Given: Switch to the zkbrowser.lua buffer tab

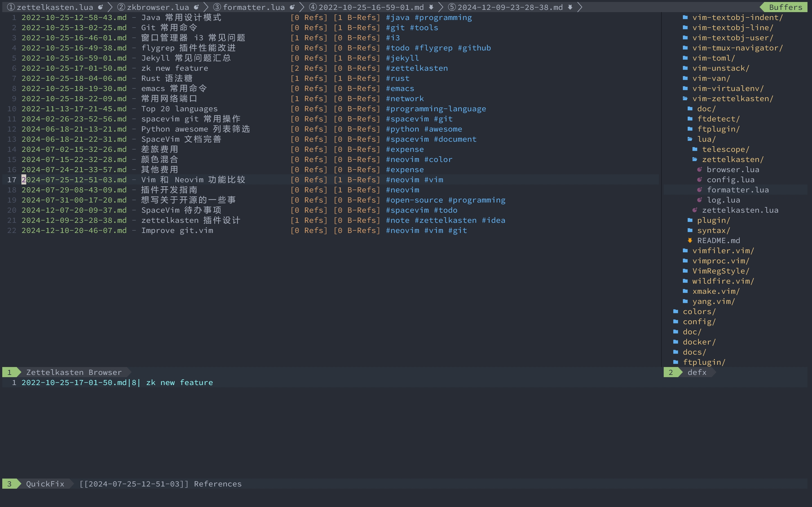Looking at the screenshot, I should tap(158, 7).
